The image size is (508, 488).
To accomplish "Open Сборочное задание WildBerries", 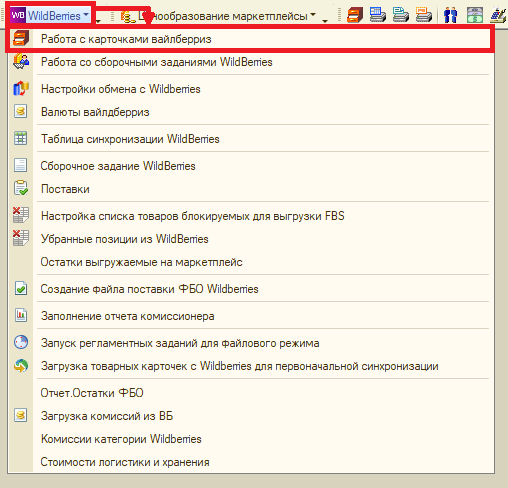I will [x=251, y=166].
